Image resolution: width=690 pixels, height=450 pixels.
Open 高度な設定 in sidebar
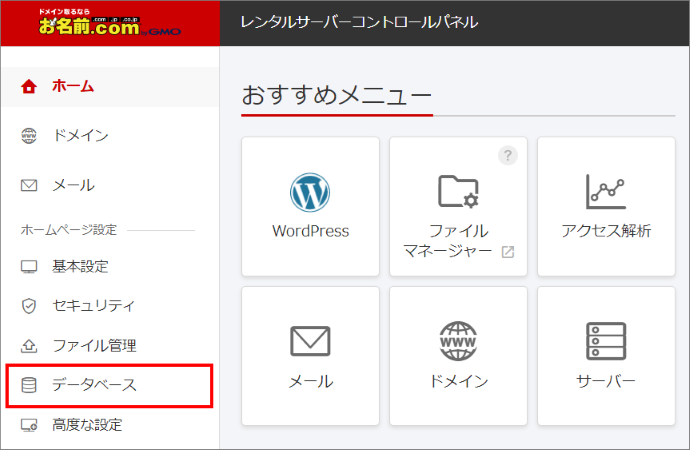point(87,424)
